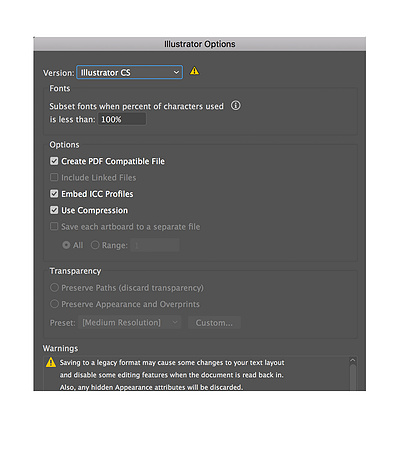Click the info icon next to subset fonts
This screenshot has height=465, width=399.
[x=236, y=106]
